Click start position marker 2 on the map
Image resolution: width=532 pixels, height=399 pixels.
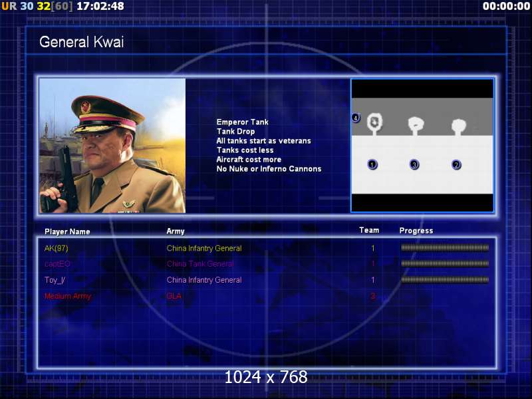(456, 165)
